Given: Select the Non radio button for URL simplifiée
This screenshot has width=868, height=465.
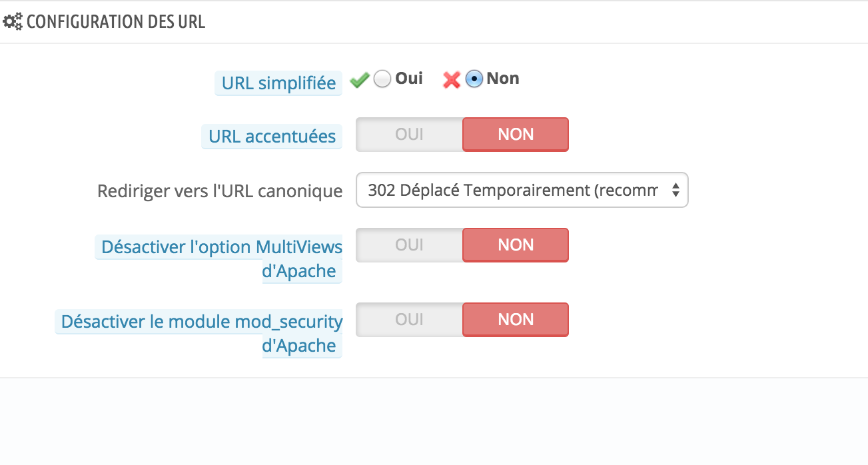Looking at the screenshot, I should [x=474, y=79].
